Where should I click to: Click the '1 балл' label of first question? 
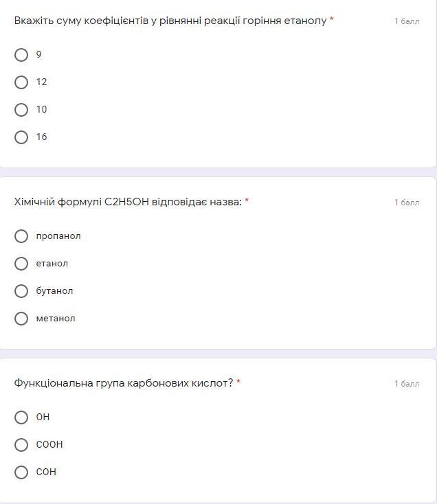pyautogui.click(x=407, y=21)
